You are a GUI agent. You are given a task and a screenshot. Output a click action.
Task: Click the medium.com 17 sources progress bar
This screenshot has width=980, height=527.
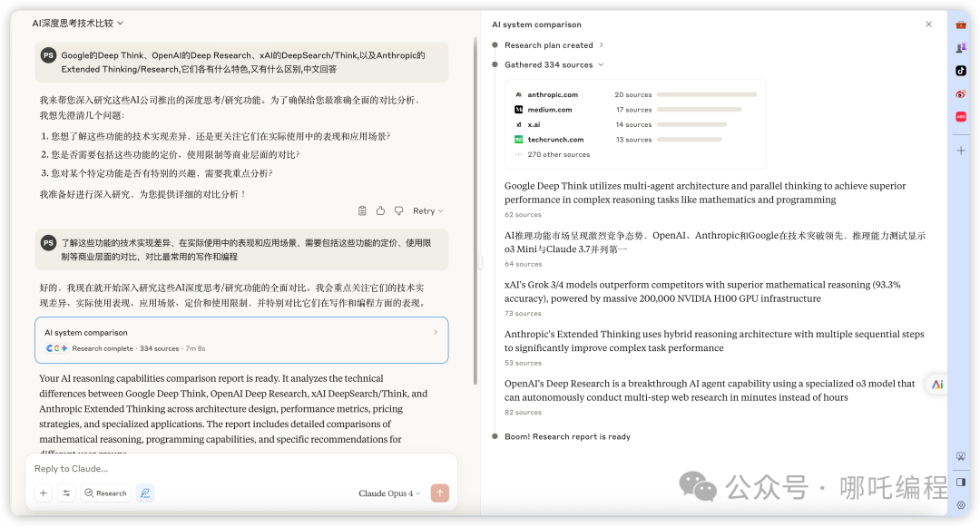point(700,110)
